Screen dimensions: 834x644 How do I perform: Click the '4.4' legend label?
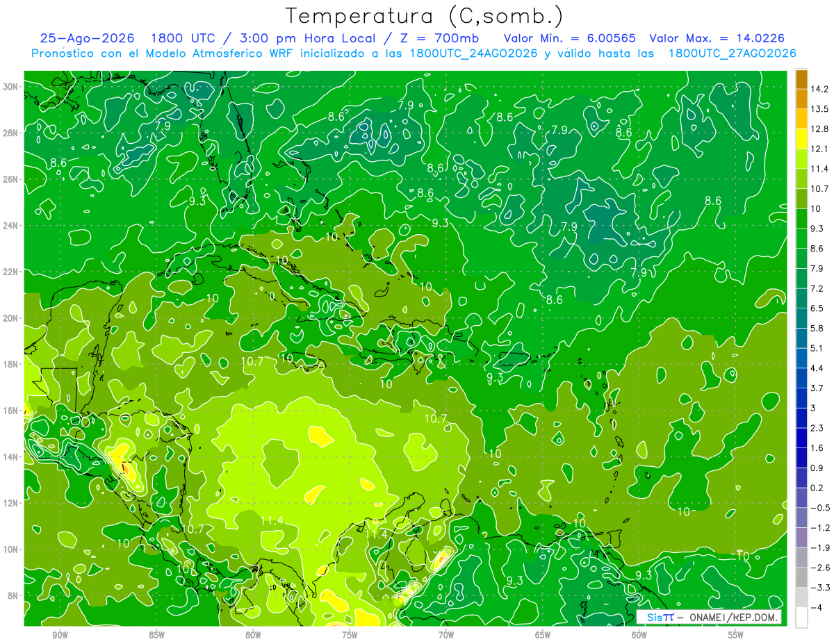(817, 368)
